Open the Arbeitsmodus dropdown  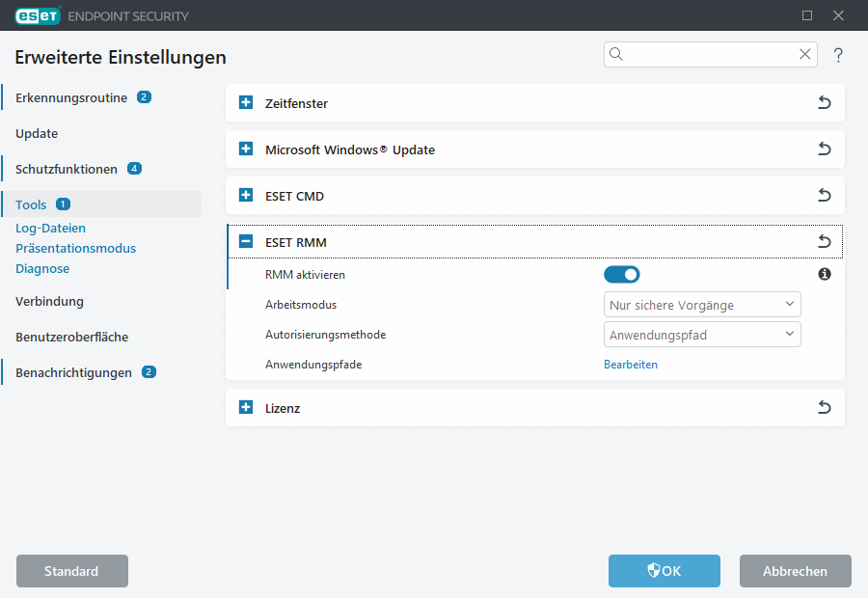point(701,304)
